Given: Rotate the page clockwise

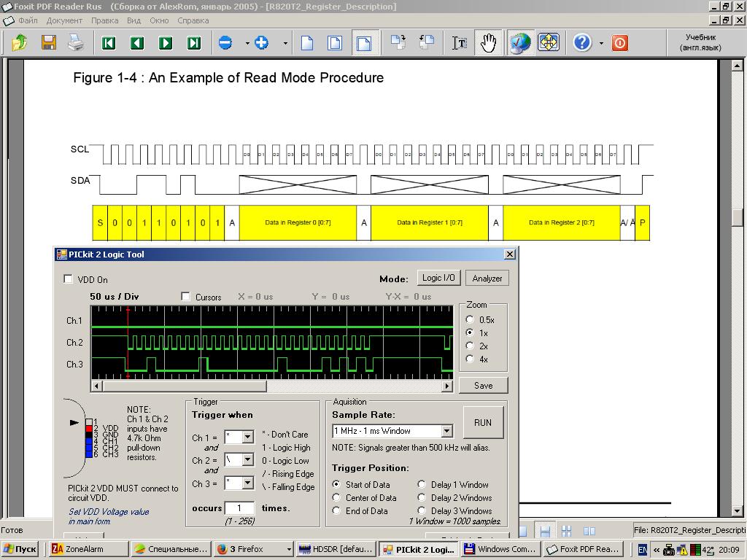Looking at the screenshot, I should click(x=398, y=43).
